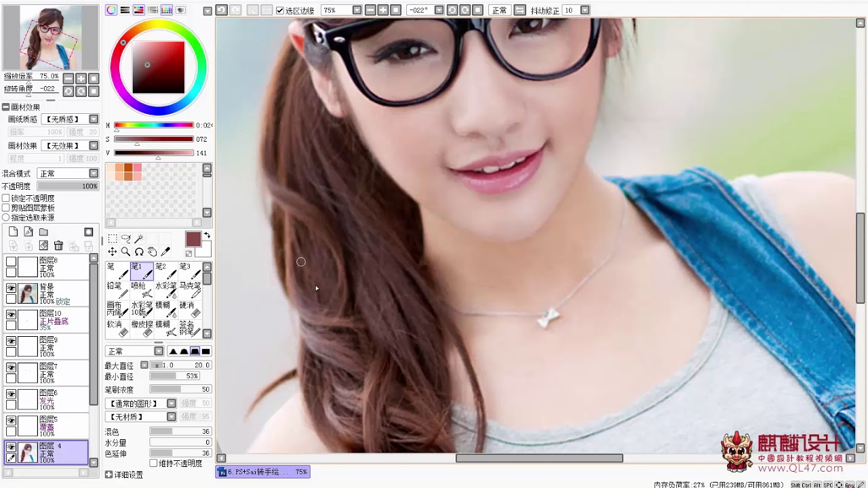
Task: Collapse the 画材效果 section
Action: tap(5, 107)
